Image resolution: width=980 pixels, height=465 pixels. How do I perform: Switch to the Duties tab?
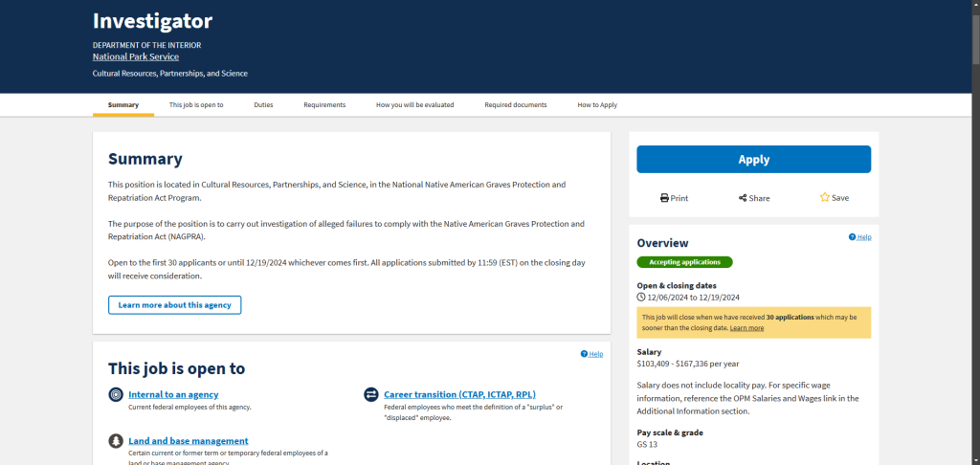click(x=263, y=104)
